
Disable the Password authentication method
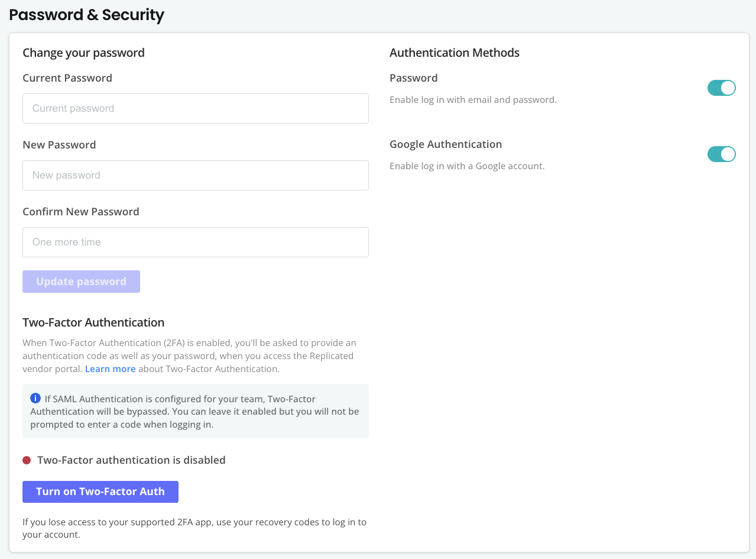coord(721,88)
